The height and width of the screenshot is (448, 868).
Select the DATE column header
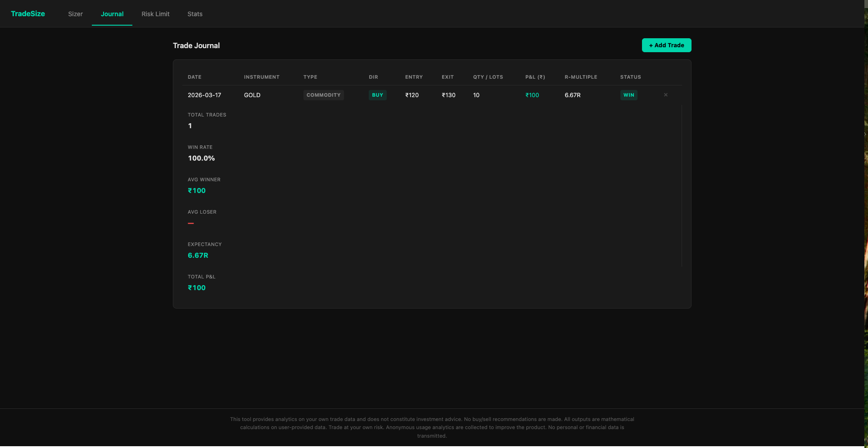tap(194, 77)
